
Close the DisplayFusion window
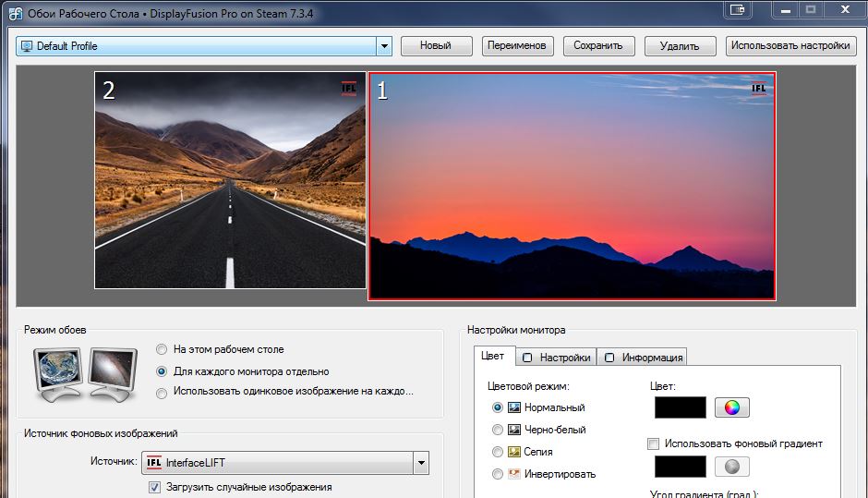pos(845,9)
